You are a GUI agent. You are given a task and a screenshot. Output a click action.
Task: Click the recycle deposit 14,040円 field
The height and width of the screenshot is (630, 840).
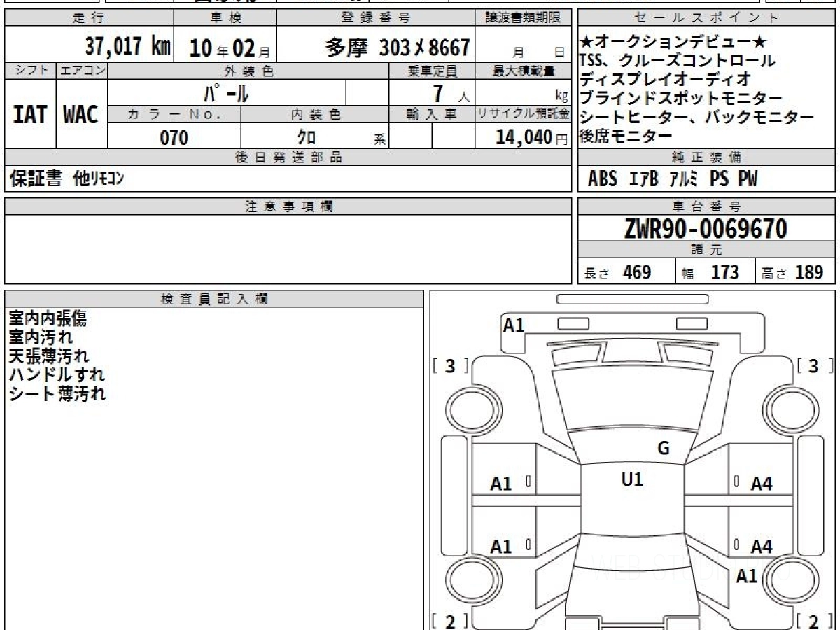pyautogui.click(x=523, y=136)
